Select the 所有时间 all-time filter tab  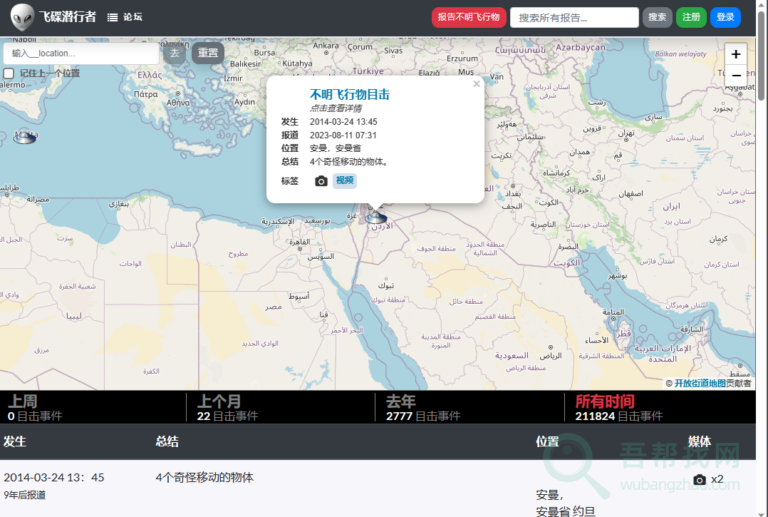coord(604,402)
